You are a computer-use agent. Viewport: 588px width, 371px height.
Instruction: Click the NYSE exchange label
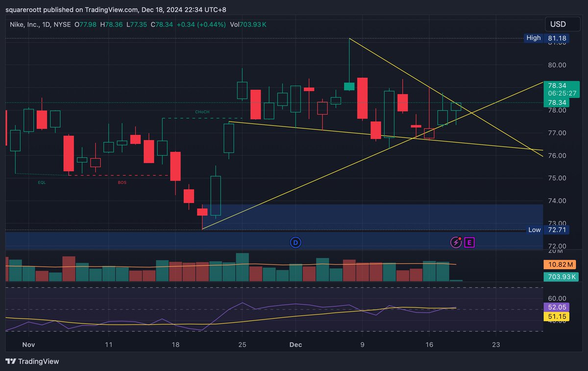click(61, 23)
